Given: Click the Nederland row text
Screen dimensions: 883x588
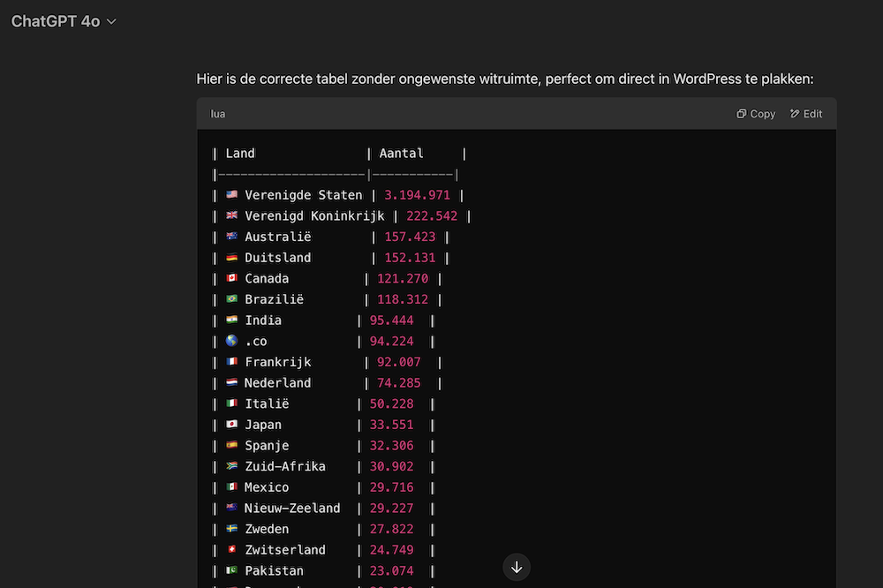Looking at the screenshot, I should (x=277, y=383).
